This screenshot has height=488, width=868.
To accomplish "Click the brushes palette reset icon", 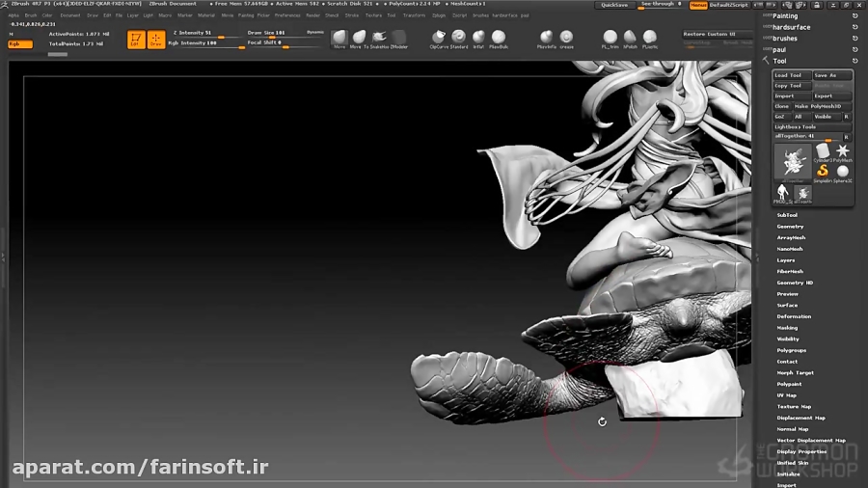I will [854, 39].
